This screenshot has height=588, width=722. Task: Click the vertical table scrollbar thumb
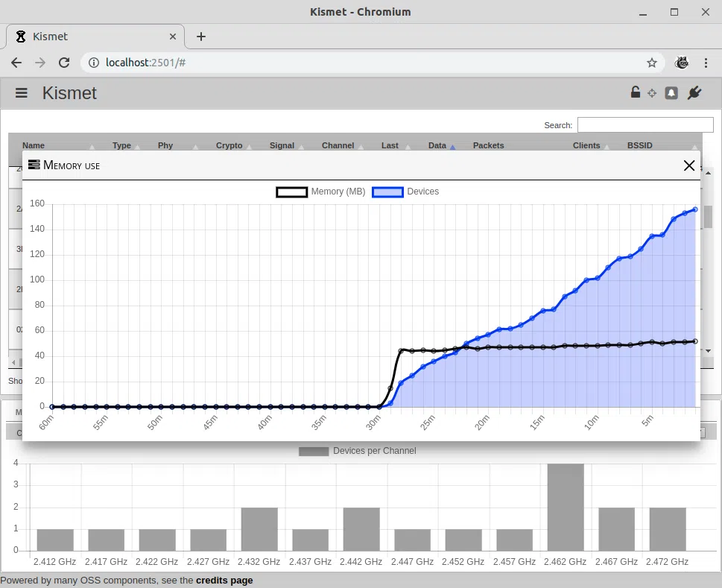pos(708,218)
